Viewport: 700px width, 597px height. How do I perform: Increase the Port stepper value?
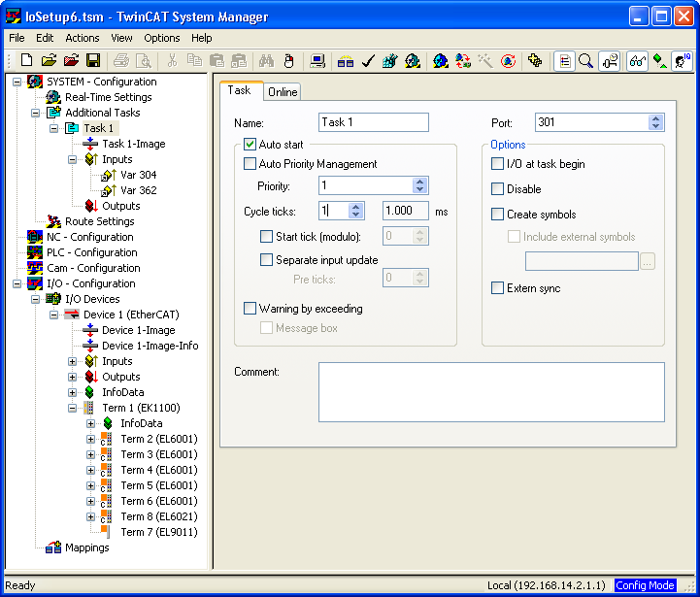tap(655, 118)
